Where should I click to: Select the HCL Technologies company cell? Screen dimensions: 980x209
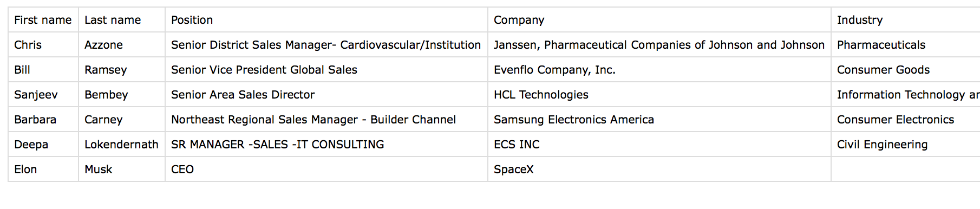(659, 95)
